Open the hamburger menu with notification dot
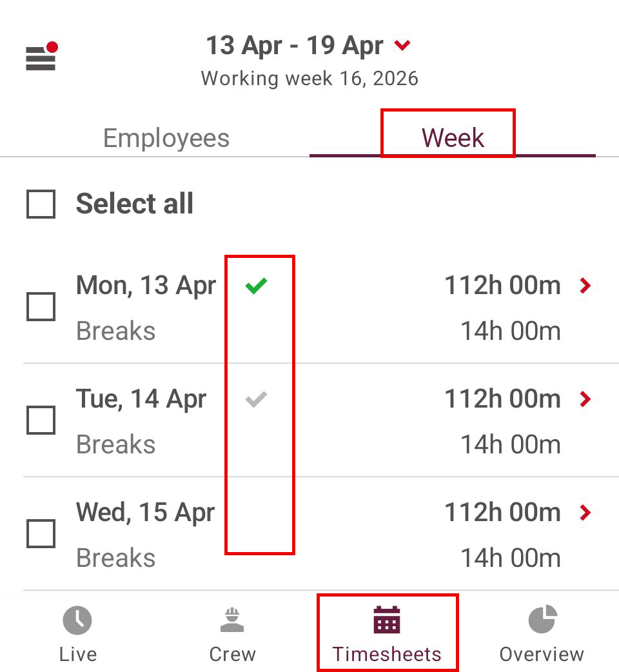 click(x=41, y=57)
